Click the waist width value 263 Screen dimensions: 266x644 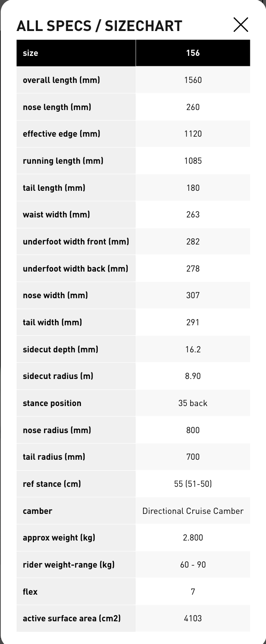pos(193,215)
